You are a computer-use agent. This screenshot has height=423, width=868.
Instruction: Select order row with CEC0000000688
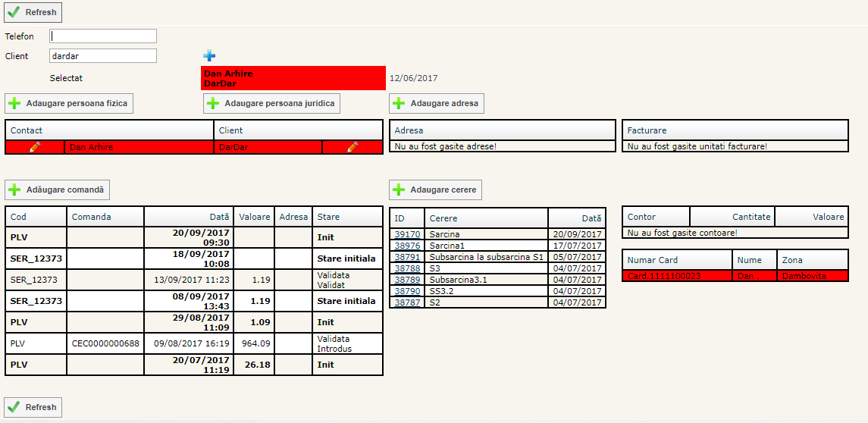[105, 343]
